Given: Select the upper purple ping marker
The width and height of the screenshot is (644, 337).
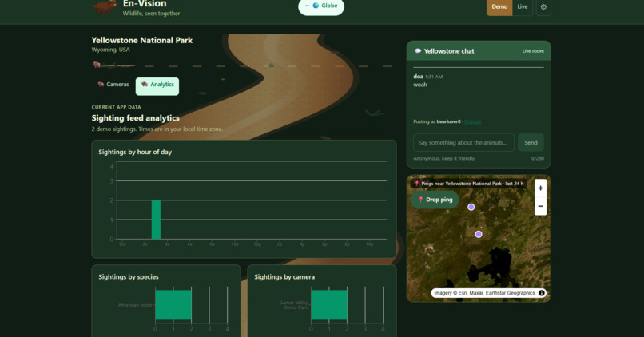Looking at the screenshot, I should pyautogui.click(x=471, y=208).
